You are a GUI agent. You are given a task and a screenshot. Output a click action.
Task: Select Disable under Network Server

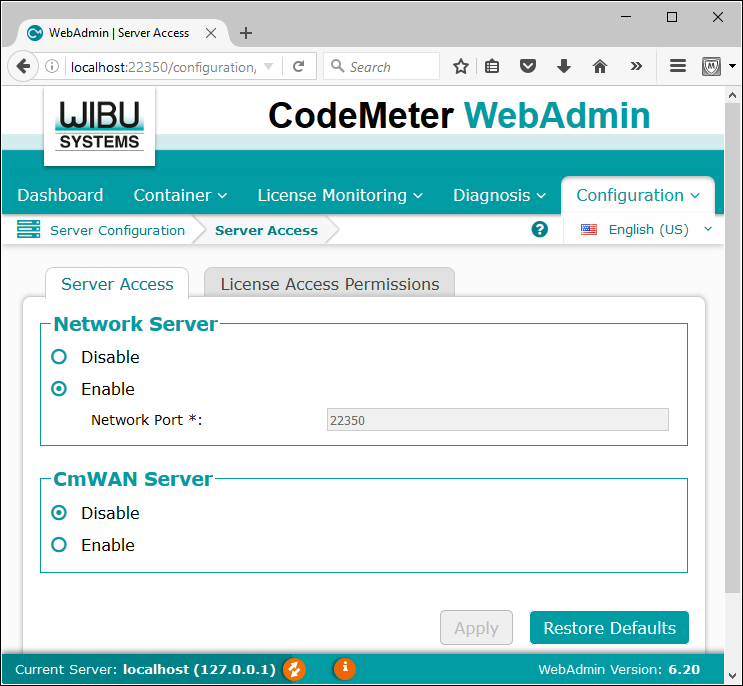tap(59, 357)
